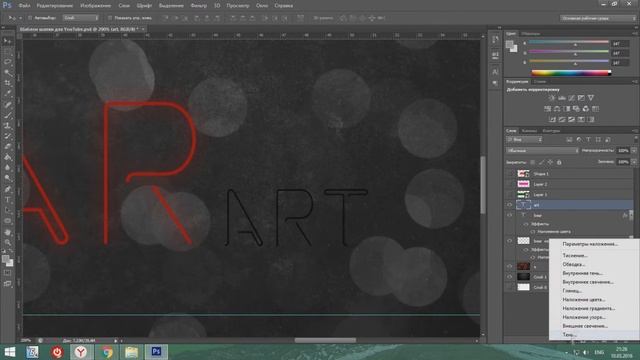Select the Lasso tool
The width and height of the screenshot is (640, 360).
(7, 62)
